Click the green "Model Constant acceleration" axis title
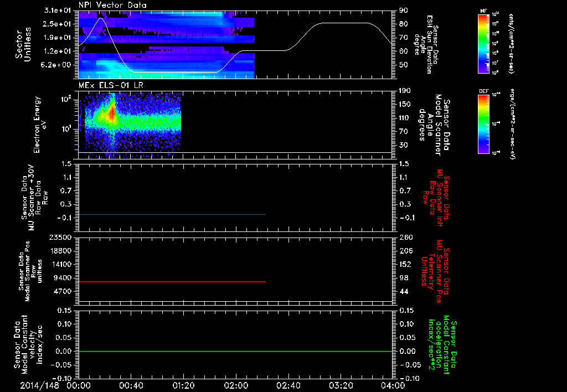Image resolution: width=567 pixels, height=392 pixels. coord(442,345)
